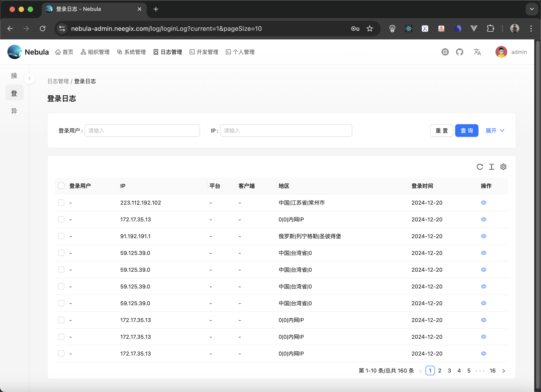
Task: Click the 查询 search button
Action: tap(466, 131)
